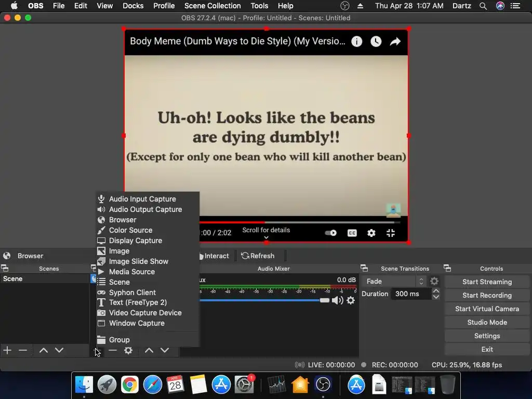This screenshot has width=532, height=399.
Task: Exit fullscreen in the video player
Action: 391,233
